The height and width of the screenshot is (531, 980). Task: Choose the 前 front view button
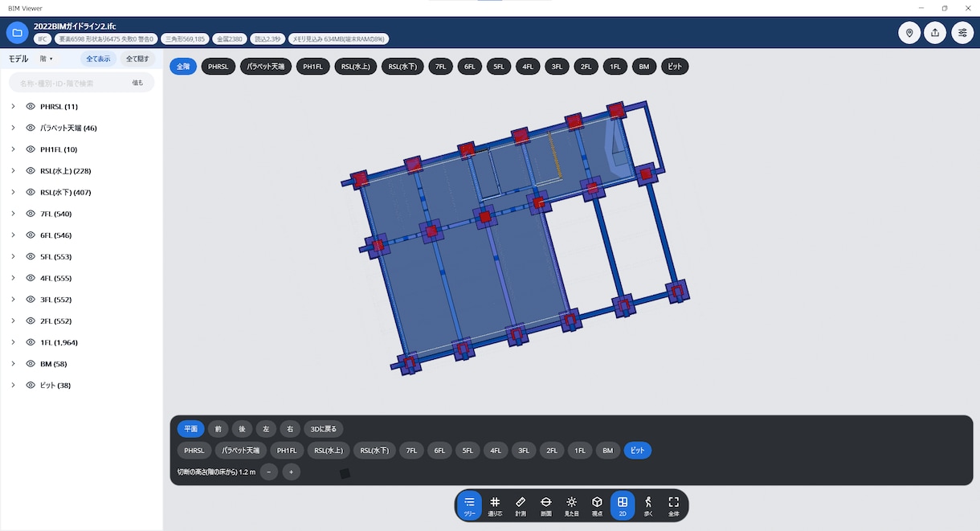point(218,429)
